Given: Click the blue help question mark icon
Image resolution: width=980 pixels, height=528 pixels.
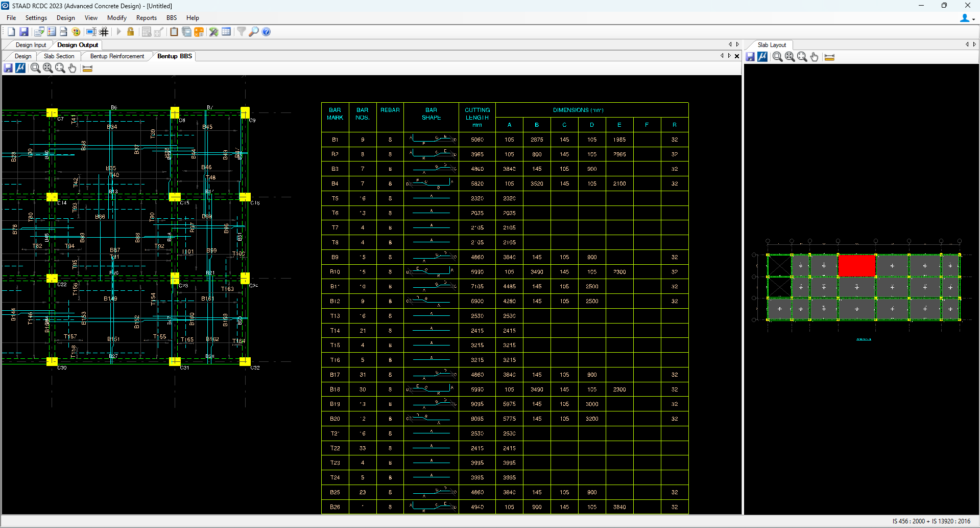Looking at the screenshot, I should 266,32.
